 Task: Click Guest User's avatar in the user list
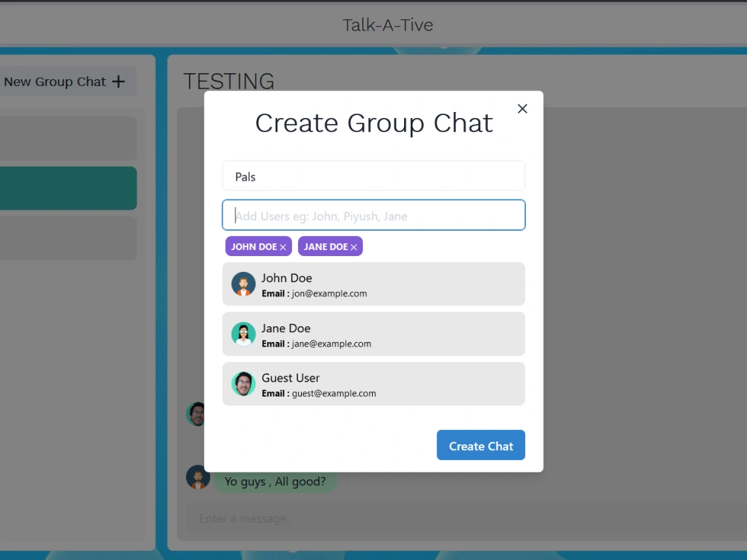(x=244, y=384)
